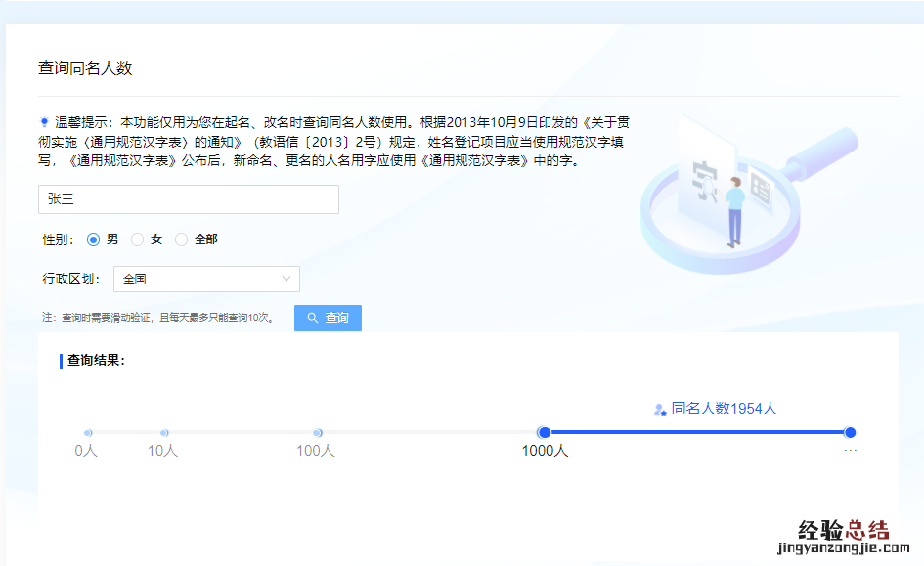The height and width of the screenshot is (566, 924).
Task: Click the 查询同名人数 page heading
Action: coord(85,68)
